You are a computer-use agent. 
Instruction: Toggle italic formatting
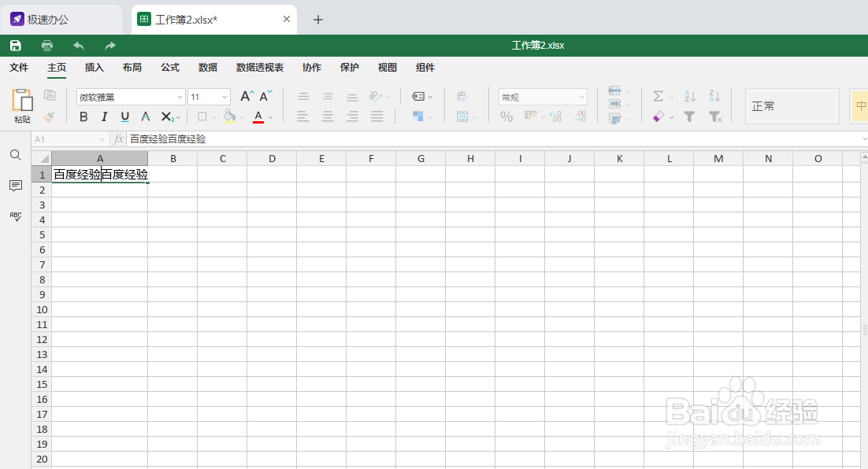104,116
